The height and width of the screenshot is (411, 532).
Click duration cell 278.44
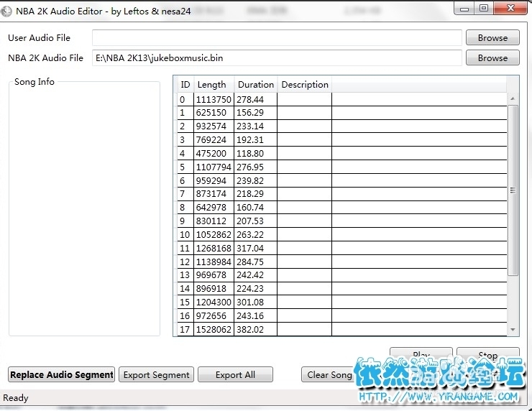click(255, 99)
